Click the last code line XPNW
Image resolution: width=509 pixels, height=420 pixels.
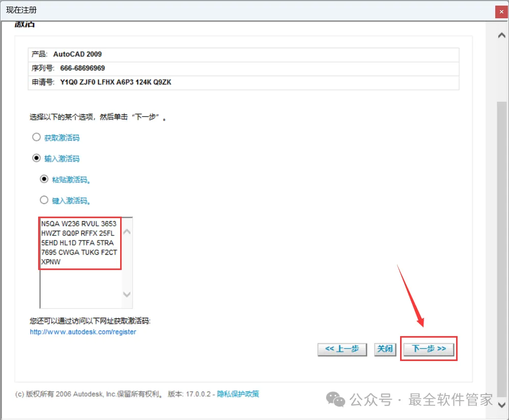[x=50, y=262]
